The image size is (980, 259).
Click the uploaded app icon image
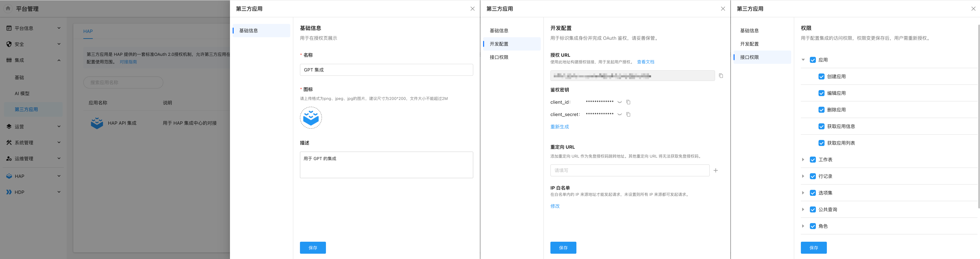point(311,118)
